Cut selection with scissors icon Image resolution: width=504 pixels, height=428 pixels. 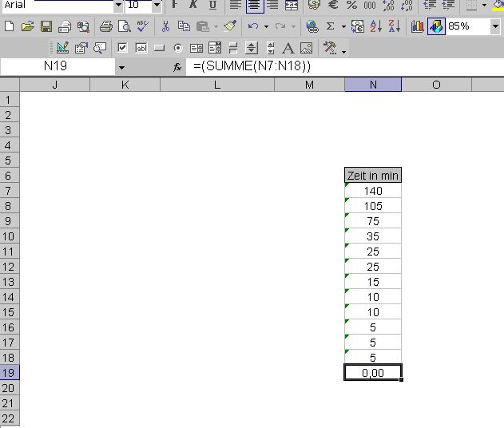(x=165, y=26)
